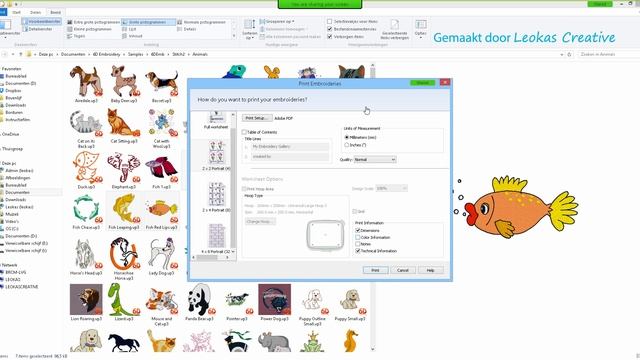The image size is (640, 360).
Task: Select the Cat with Wool file
Action: pyautogui.click(x=162, y=128)
